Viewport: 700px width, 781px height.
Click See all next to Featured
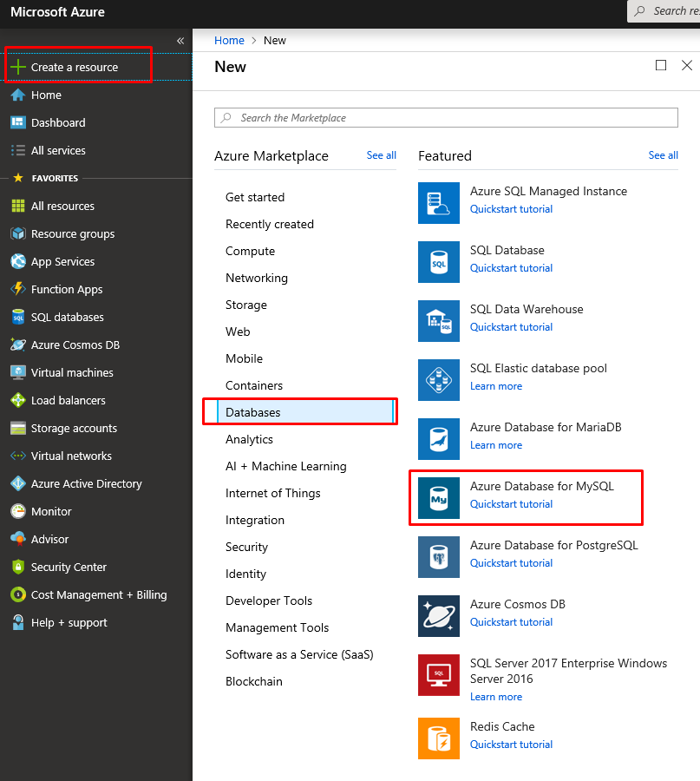click(664, 155)
